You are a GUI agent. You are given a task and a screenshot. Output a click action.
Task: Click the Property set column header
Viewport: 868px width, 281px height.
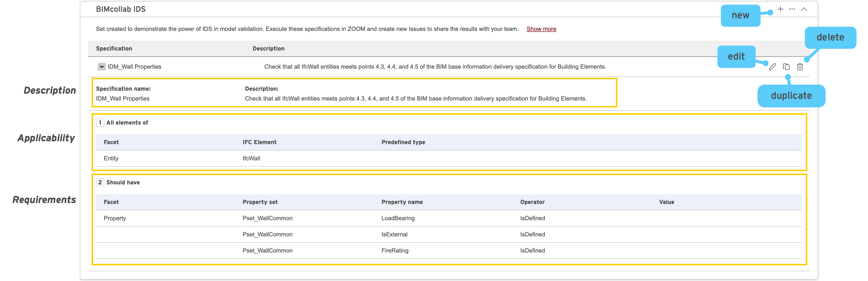[x=260, y=202]
